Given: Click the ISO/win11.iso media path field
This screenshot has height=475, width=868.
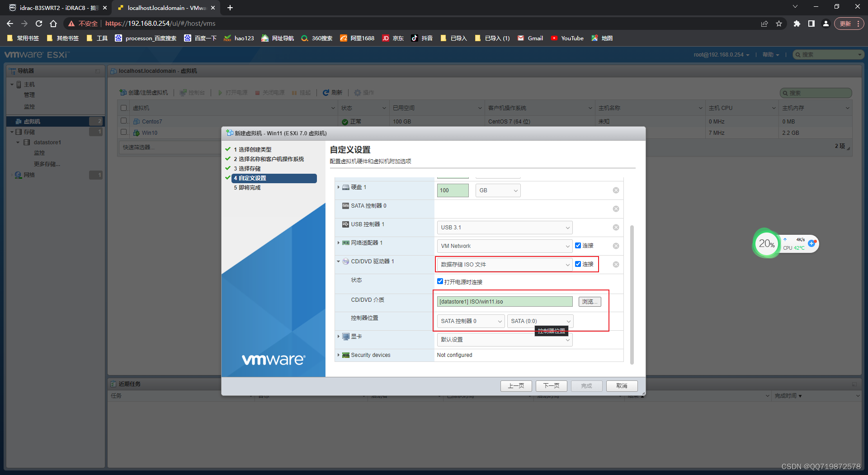Looking at the screenshot, I should [505, 302].
